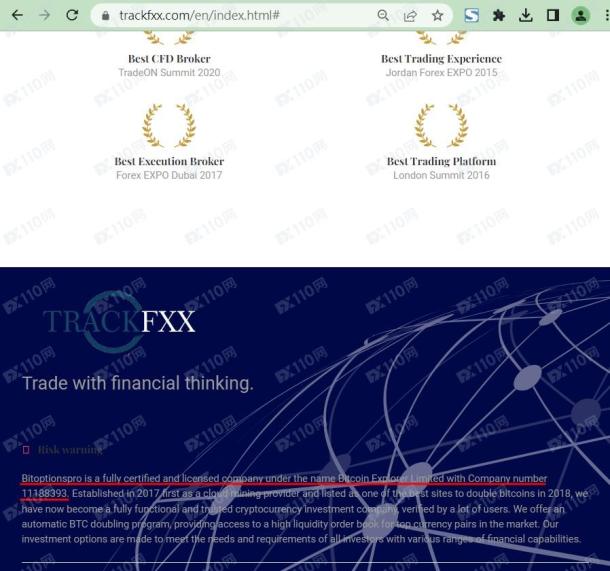Click the trackfxx.com address bar
610x571 pixels.
pos(199,16)
